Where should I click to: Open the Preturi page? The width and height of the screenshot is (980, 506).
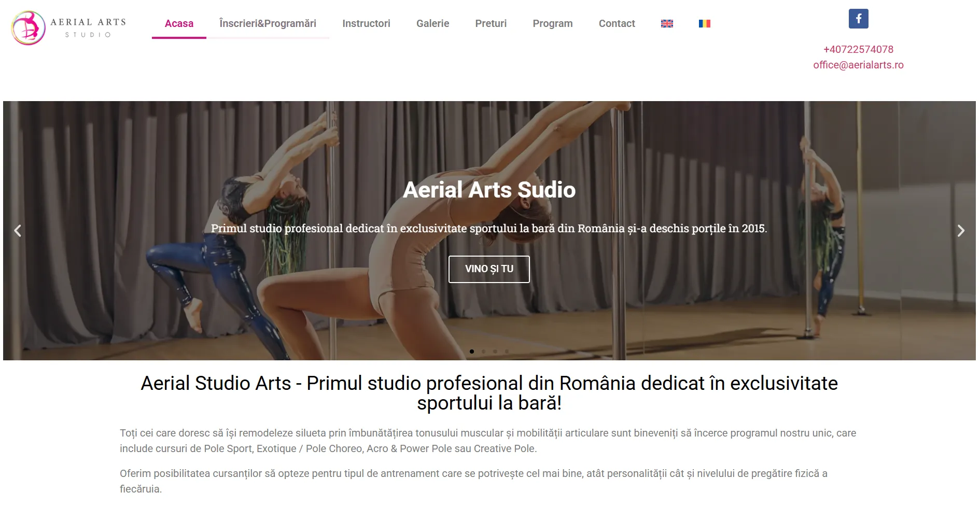(x=491, y=23)
